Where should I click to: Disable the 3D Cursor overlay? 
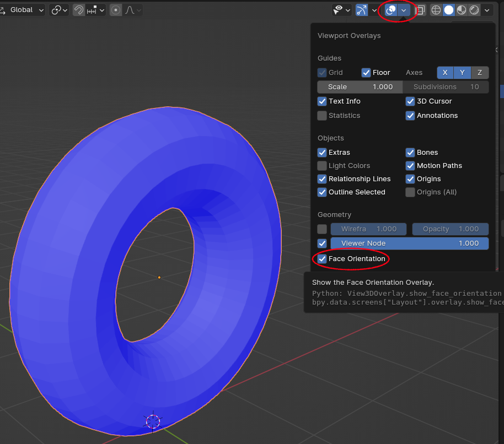(410, 101)
